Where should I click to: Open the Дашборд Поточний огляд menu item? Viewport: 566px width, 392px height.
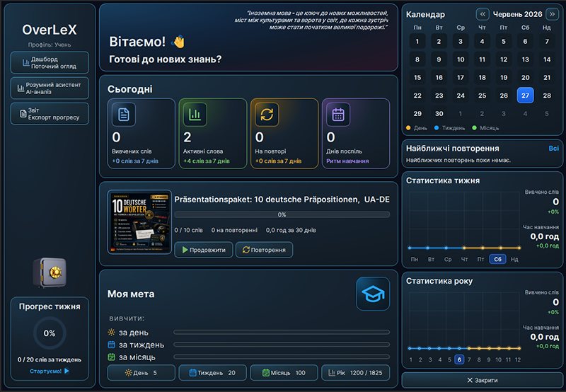click(x=50, y=62)
